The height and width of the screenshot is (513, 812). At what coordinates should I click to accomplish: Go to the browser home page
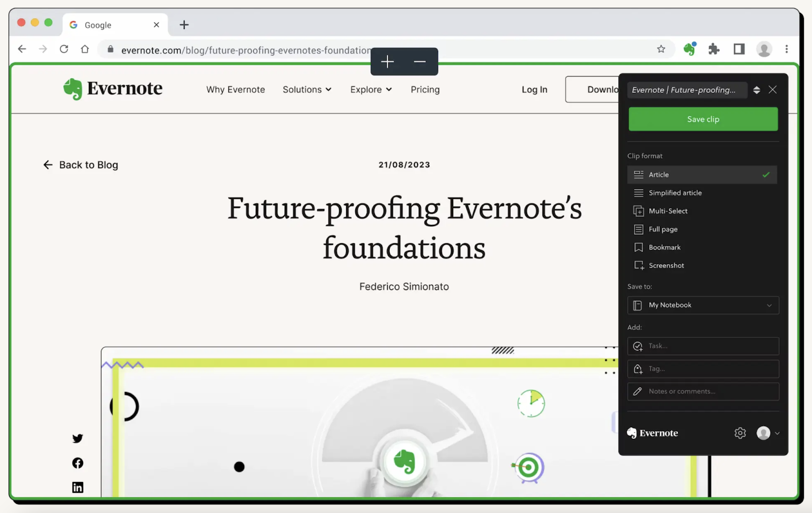[x=85, y=49]
